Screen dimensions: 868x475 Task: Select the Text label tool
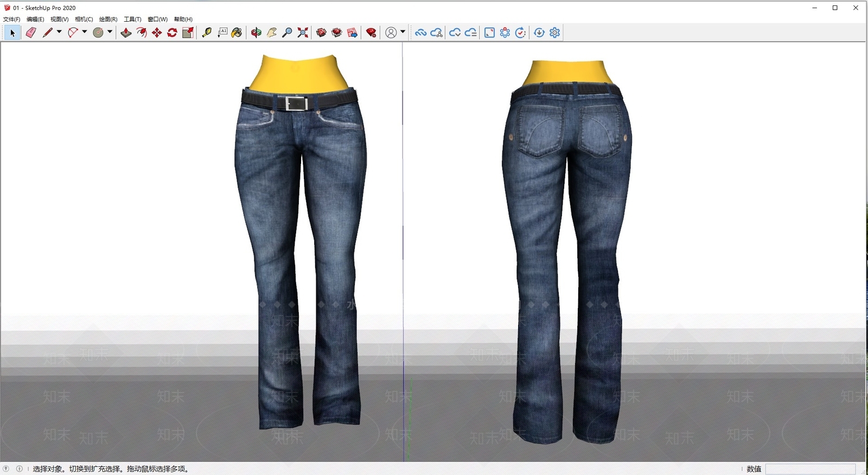(x=222, y=33)
